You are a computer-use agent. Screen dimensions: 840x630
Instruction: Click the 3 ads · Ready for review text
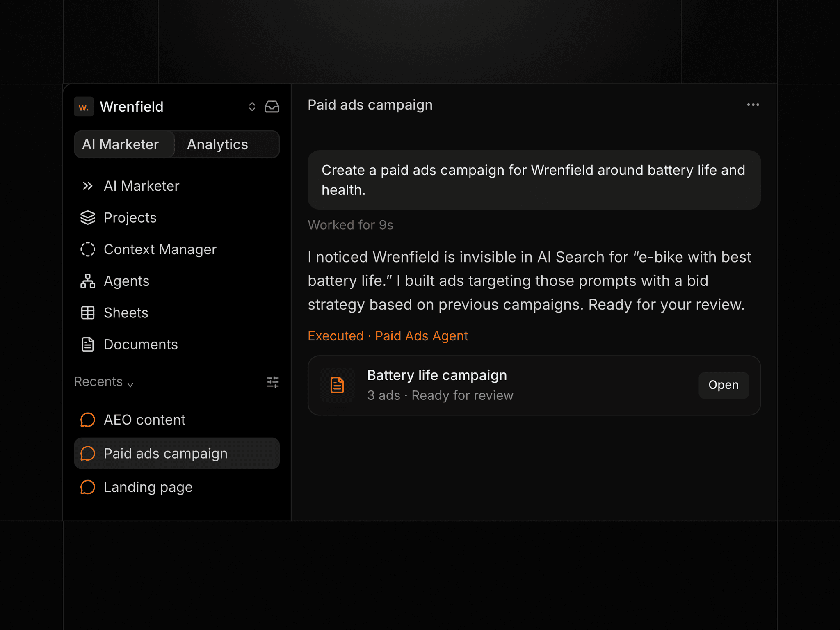pos(440,395)
